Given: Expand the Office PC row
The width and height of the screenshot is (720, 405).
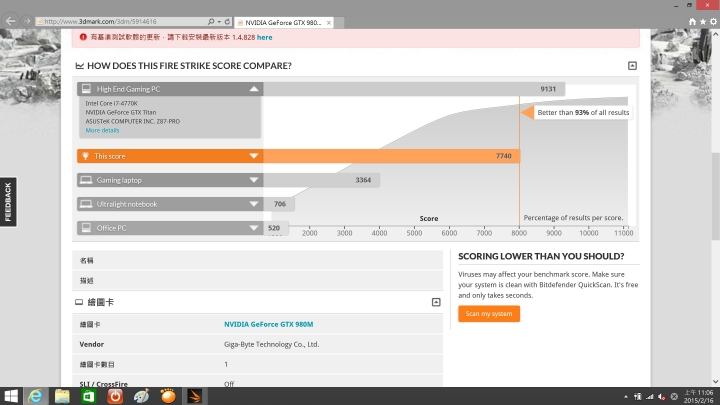Looking at the screenshot, I should click(x=253, y=228).
